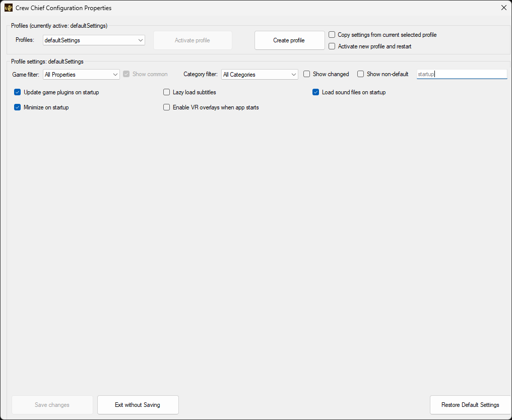Image resolution: width=512 pixels, height=420 pixels.
Task: Check 'Activate new profile and restart'
Action: (x=332, y=46)
